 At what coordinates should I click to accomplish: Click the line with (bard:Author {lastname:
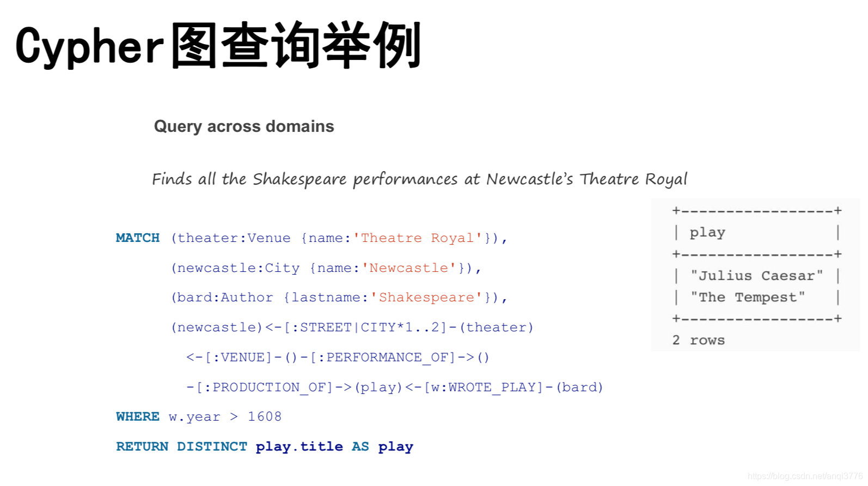pyautogui.click(x=339, y=297)
